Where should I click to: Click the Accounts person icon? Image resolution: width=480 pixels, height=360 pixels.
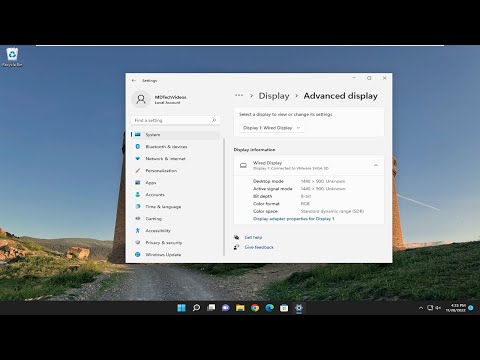pyautogui.click(x=138, y=195)
